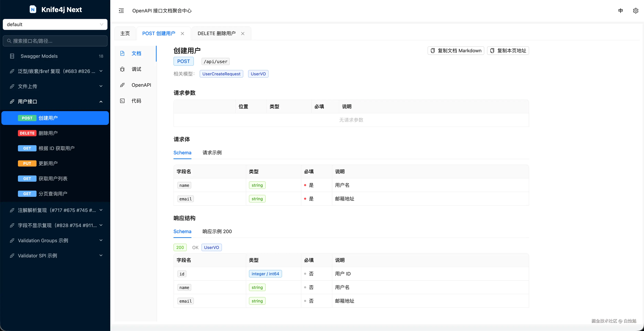Click the POST method badge under title

183,61
